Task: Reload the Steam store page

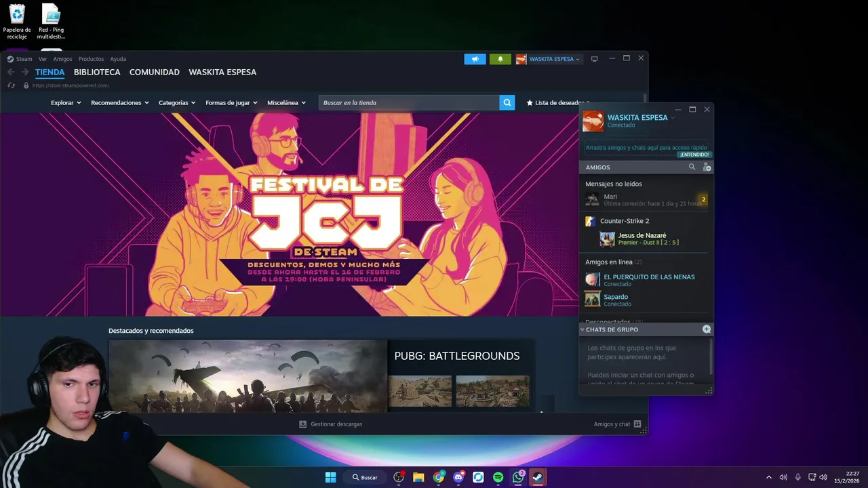Action: [x=11, y=85]
